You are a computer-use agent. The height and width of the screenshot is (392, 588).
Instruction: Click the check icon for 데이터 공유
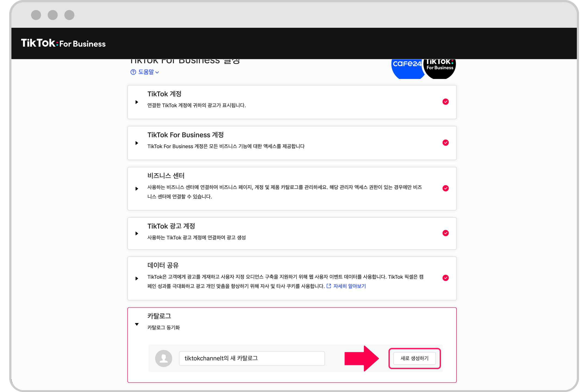(446, 278)
